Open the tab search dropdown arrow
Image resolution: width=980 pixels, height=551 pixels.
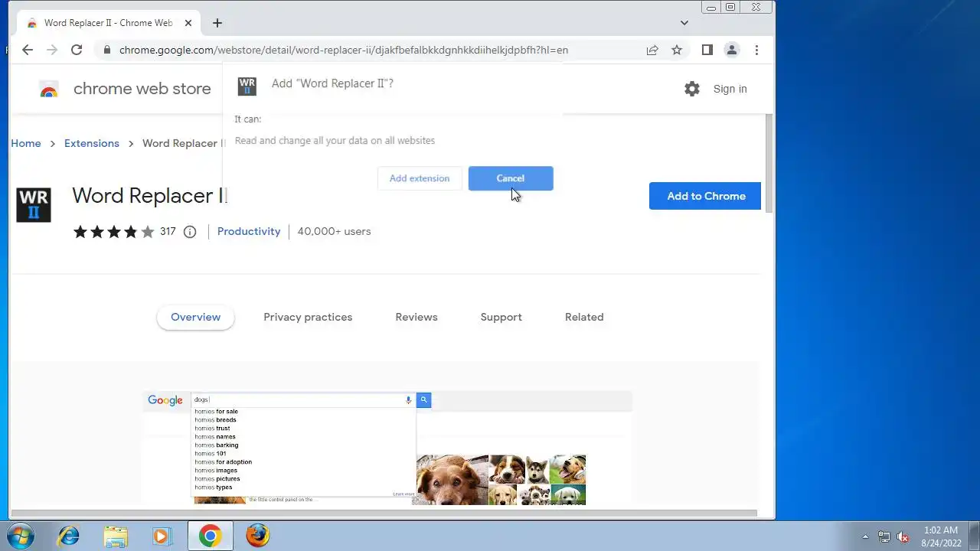[684, 23]
